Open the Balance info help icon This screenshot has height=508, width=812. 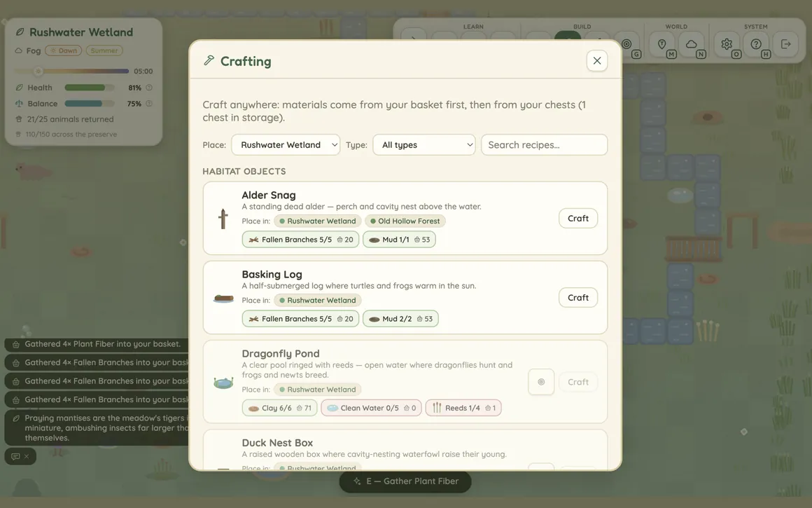click(x=149, y=104)
